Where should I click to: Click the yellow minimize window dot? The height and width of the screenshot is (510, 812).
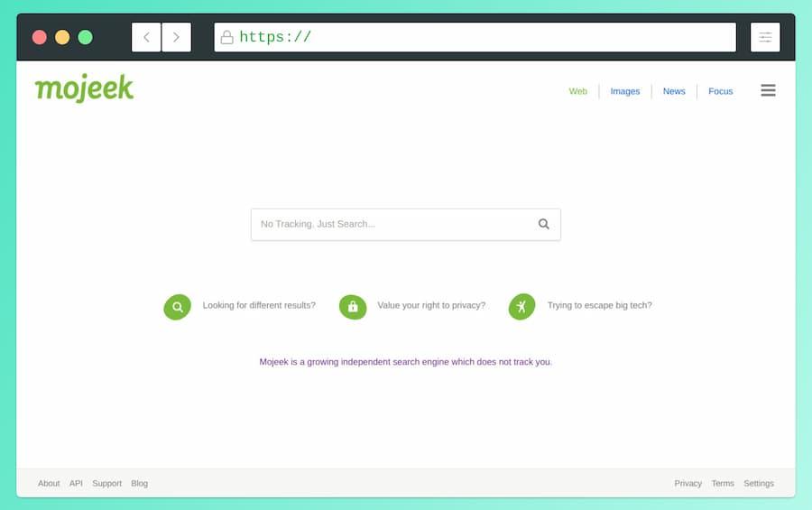(62, 37)
